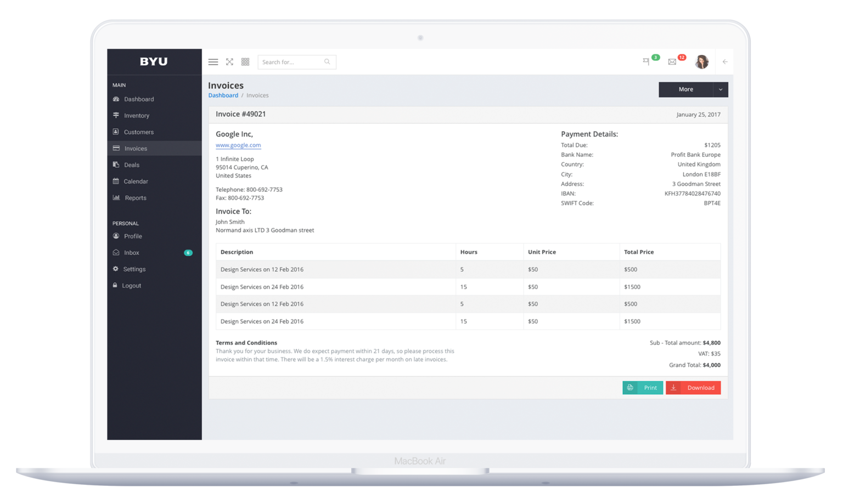The image size is (843, 504).
Task: Open mail notifications showing 12 unread
Action: [672, 61]
